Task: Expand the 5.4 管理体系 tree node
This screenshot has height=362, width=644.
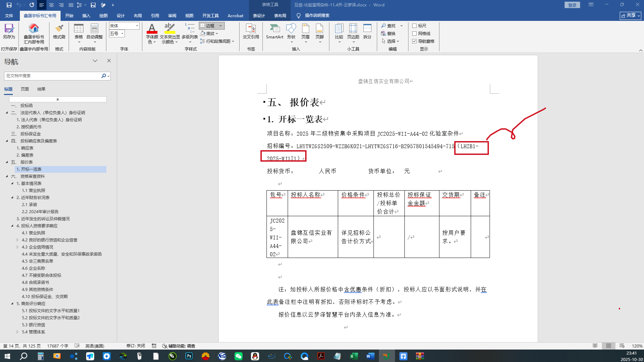Action: click(x=18, y=332)
